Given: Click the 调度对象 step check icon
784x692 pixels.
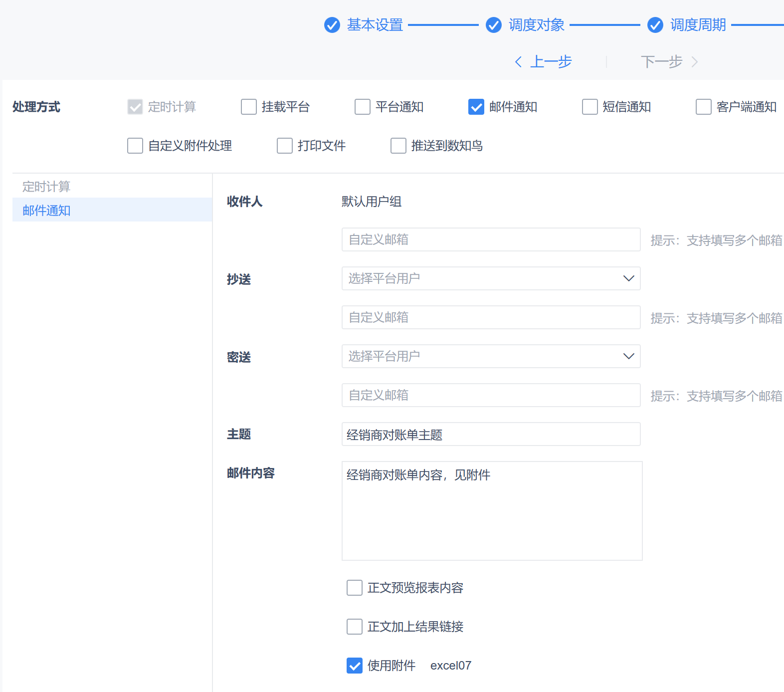Looking at the screenshot, I should (494, 25).
